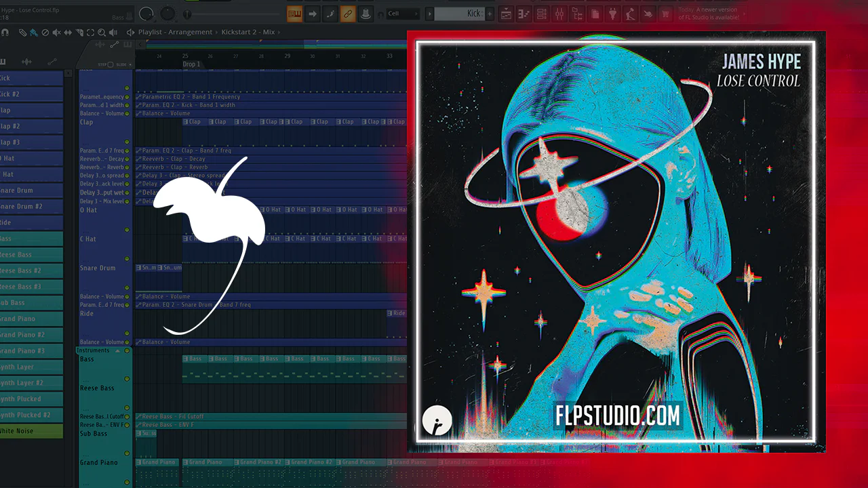Choose the Select tool in Playlist

90,32
